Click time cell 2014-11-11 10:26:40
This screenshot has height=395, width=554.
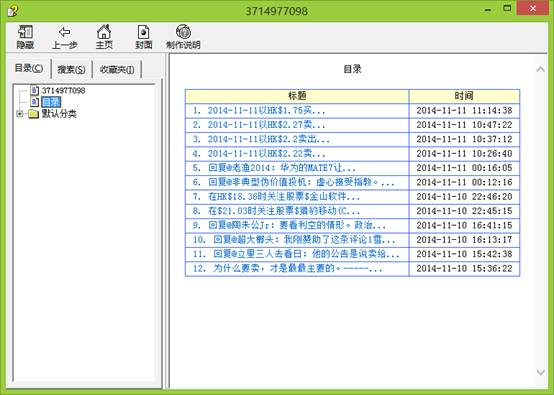click(464, 153)
